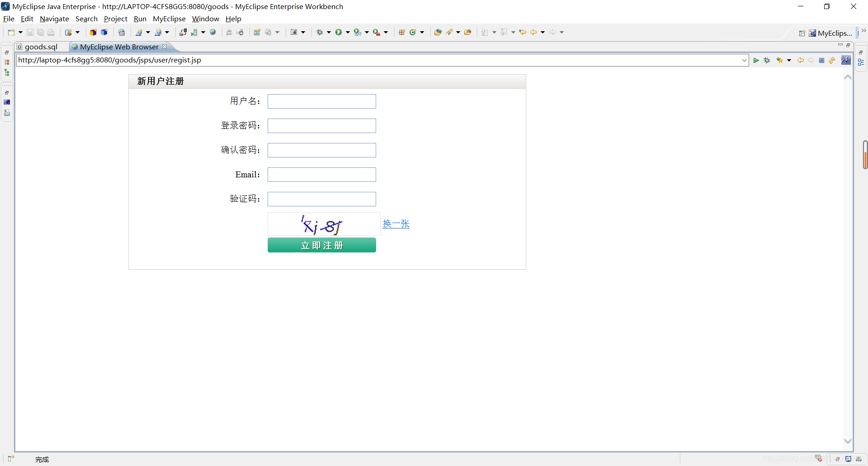This screenshot has height=466, width=868.
Task: Click the page scrollbar up arrow
Action: coord(848,77)
